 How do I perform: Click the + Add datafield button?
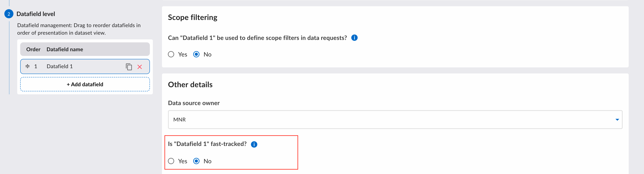click(85, 84)
